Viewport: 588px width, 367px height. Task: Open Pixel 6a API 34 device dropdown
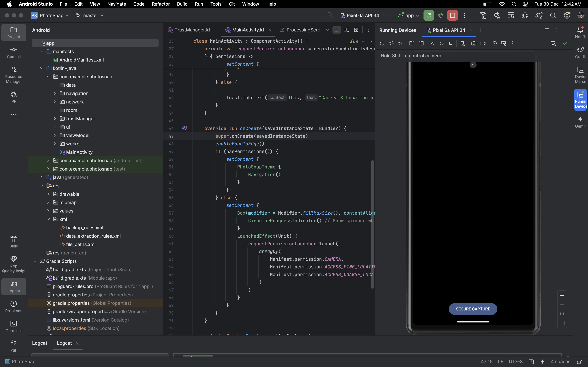363,16
